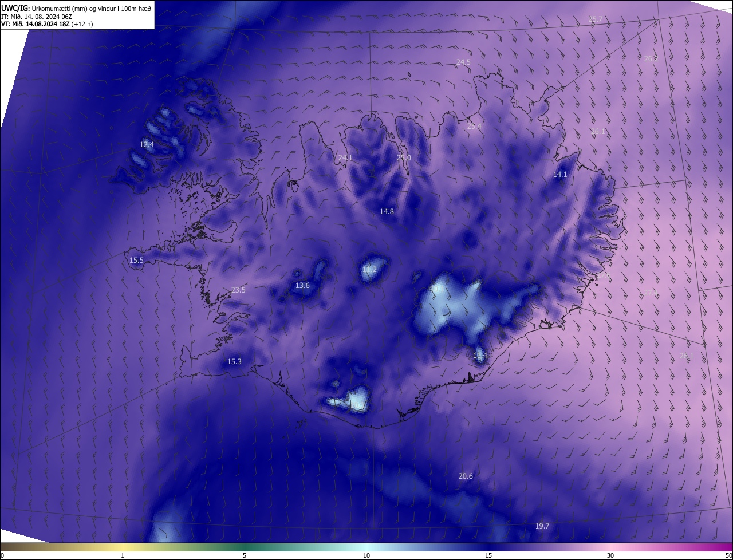This screenshot has width=733, height=560.
Task: Click the color scale label 1
Action: coord(123,555)
